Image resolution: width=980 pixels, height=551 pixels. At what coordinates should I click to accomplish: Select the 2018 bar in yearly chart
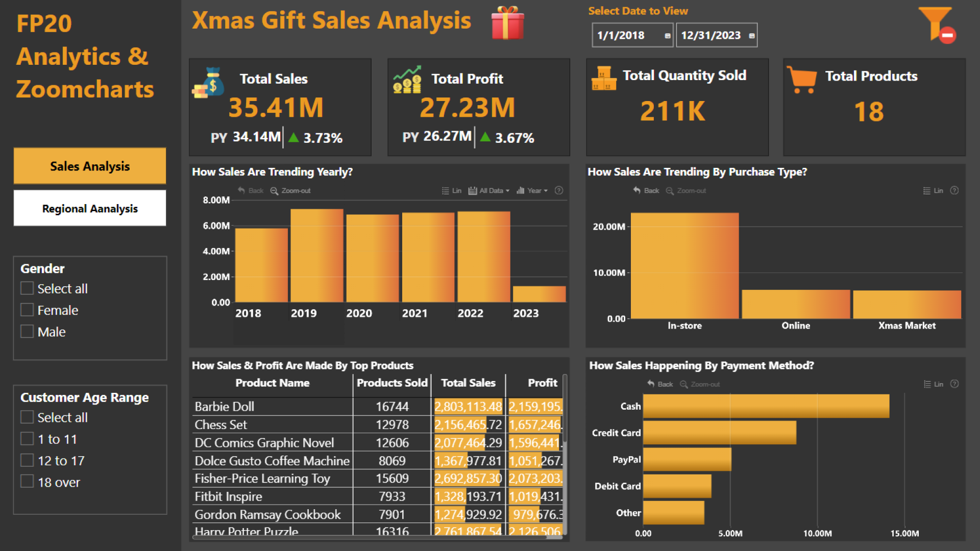click(x=261, y=265)
